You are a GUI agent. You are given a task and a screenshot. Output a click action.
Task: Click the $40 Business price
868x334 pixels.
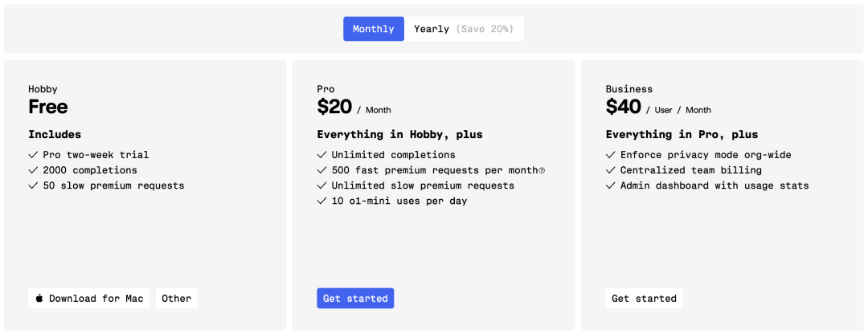point(624,107)
